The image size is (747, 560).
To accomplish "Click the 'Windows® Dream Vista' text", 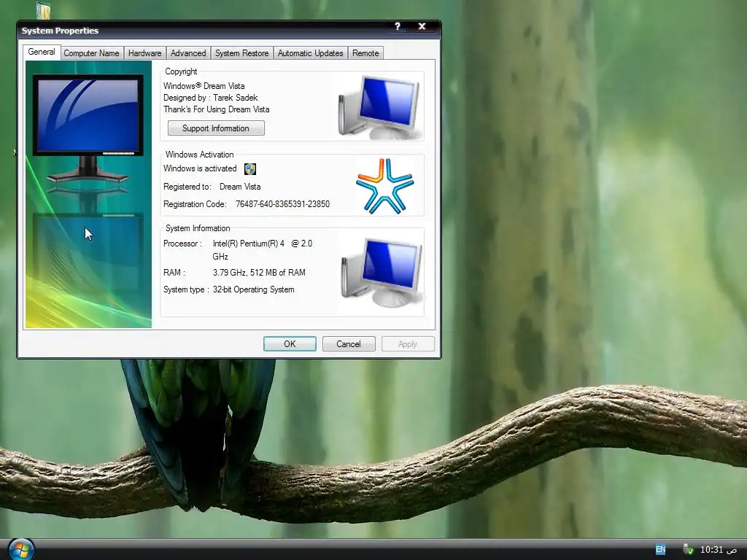I will coord(204,86).
